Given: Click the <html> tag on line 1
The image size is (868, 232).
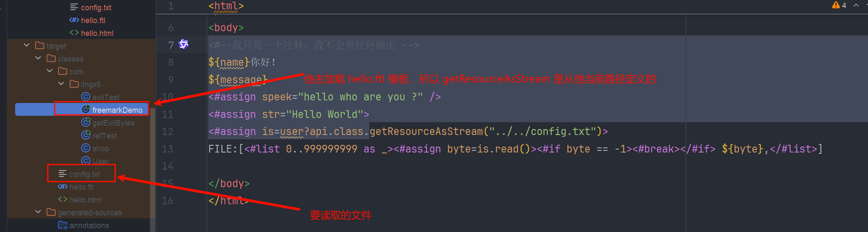Looking at the screenshot, I should (x=226, y=6).
